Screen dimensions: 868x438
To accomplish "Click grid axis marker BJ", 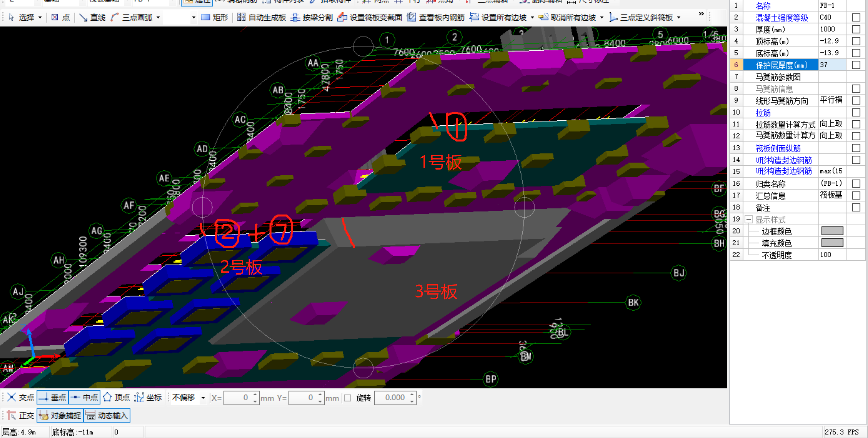I will (679, 273).
